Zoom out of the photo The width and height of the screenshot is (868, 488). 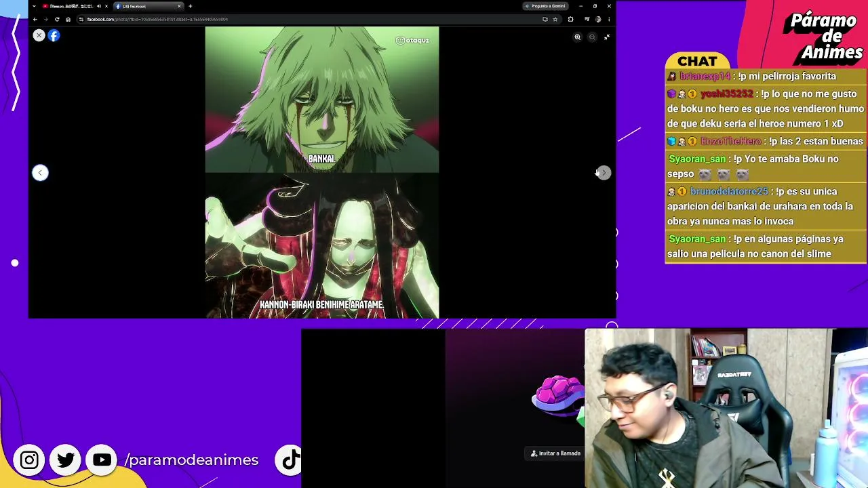(592, 37)
